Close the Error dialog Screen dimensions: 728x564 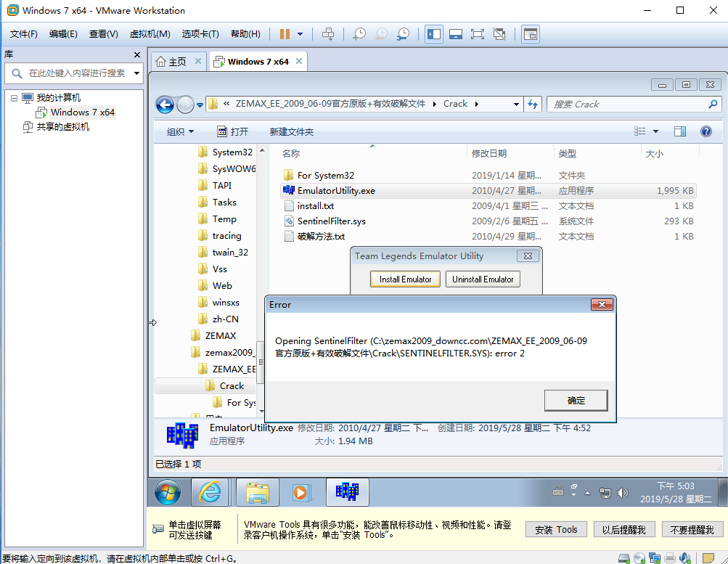(x=602, y=305)
